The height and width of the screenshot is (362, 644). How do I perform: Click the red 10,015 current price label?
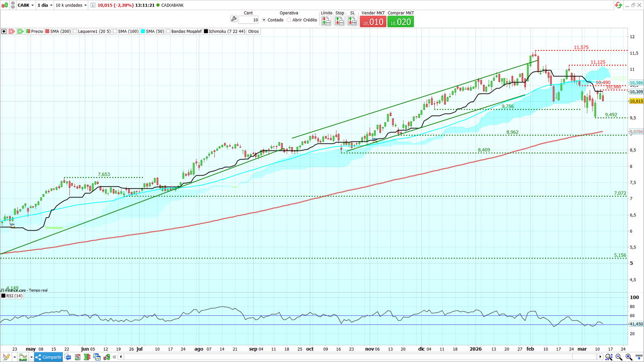tap(636, 101)
